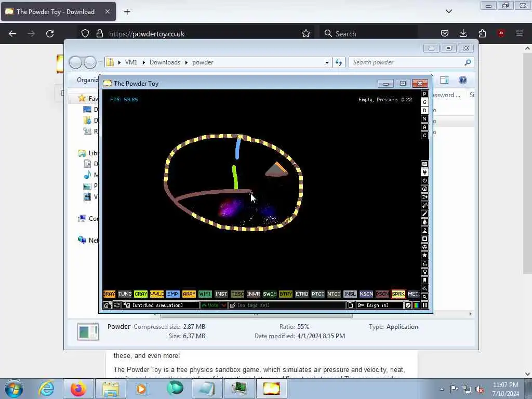Viewport: 532px width, 399px height.
Task: Click the [sign in] button
Action: click(x=380, y=305)
